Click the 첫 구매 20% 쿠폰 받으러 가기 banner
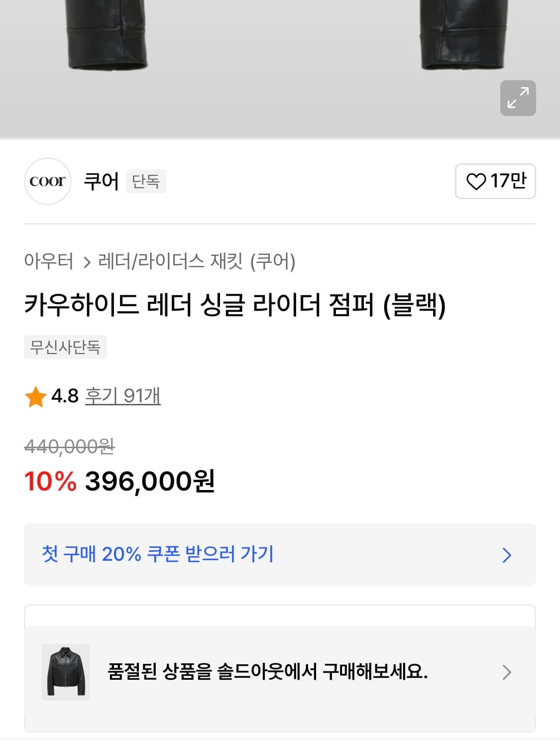This screenshot has height=747, width=560. [x=158, y=554]
